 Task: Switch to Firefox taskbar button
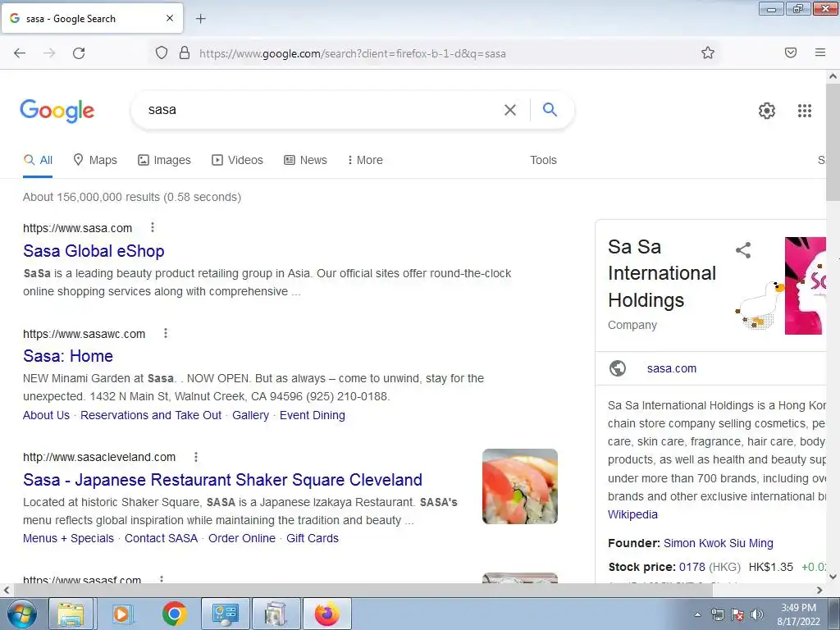[x=327, y=614]
